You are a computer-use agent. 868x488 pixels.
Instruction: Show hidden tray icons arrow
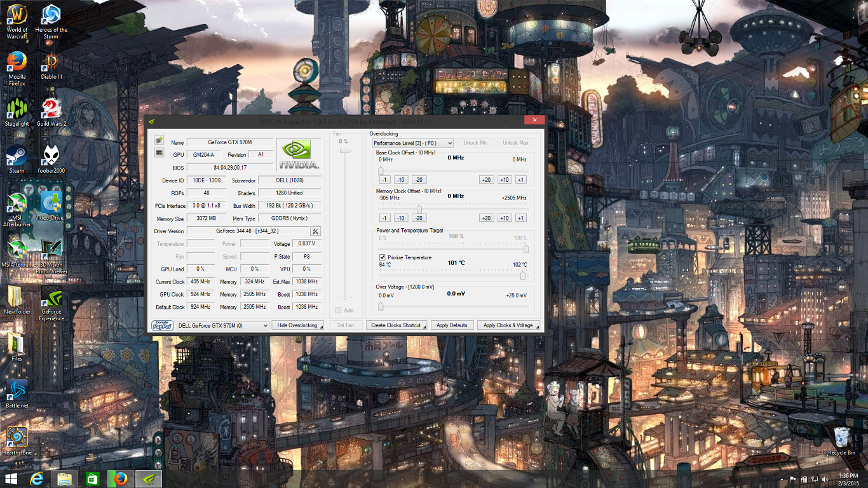point(782,479)
